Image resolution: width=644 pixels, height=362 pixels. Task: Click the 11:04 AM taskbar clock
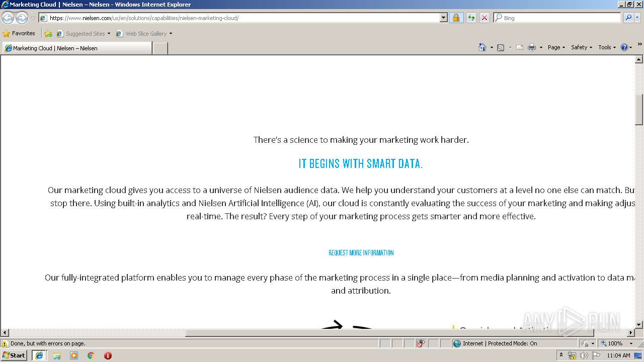click(618, 355)
